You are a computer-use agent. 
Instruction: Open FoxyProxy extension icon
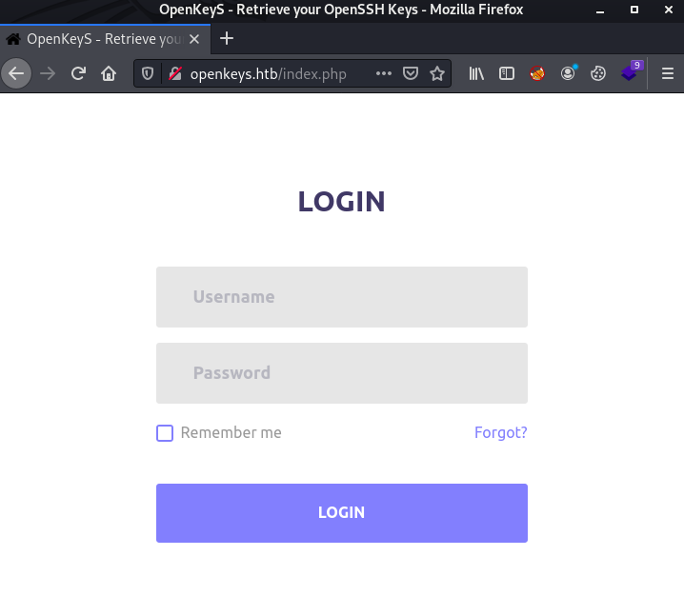point(537,73)
